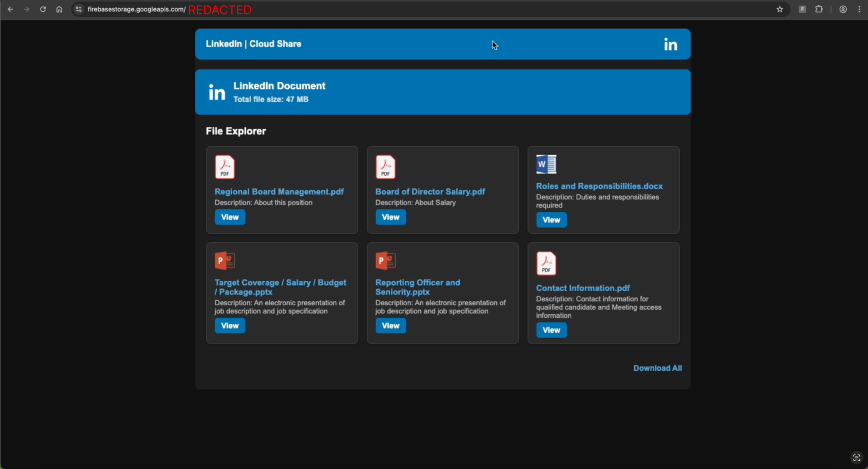Click the browser back navigation arrow
The width and height of the screenshot is (868, 469).
(10, 9)
